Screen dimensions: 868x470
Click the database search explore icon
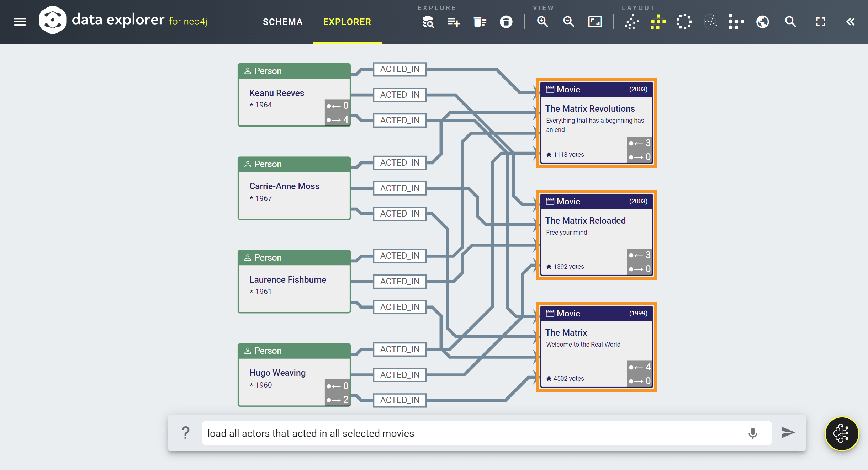click(x=428, y=22)
